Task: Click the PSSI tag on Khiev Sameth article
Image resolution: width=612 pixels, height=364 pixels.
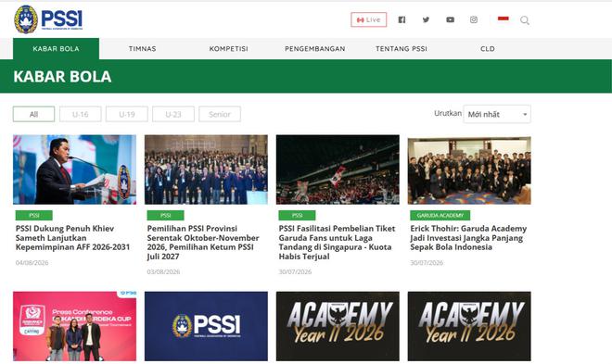Action: click(34, 215)
